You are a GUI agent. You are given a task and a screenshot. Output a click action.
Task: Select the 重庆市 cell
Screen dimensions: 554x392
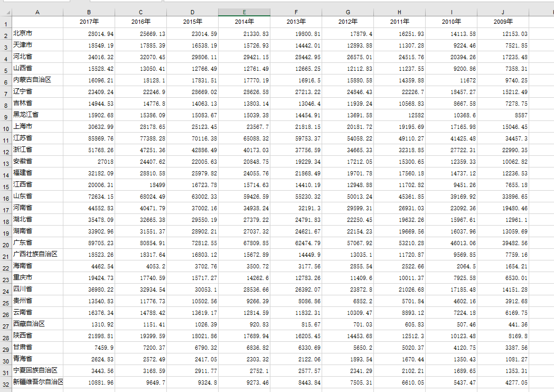click(37, 278)
